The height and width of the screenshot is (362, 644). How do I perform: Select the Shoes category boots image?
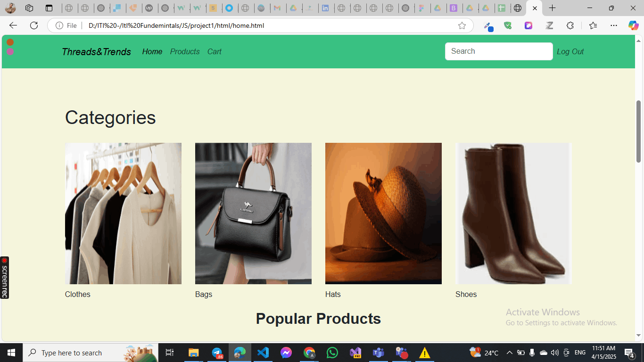pos(513,213)
